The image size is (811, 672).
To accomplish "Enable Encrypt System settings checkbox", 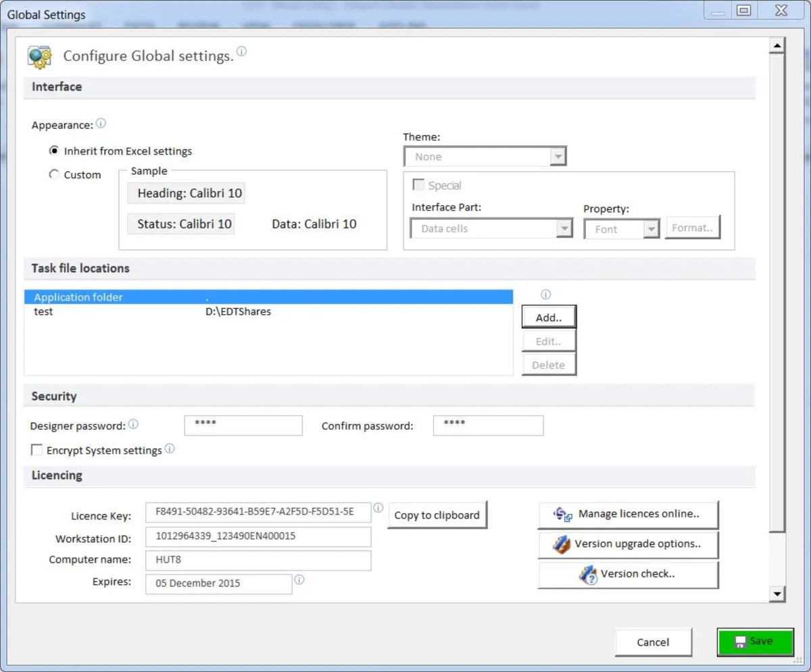I will [x=36, y=450].
